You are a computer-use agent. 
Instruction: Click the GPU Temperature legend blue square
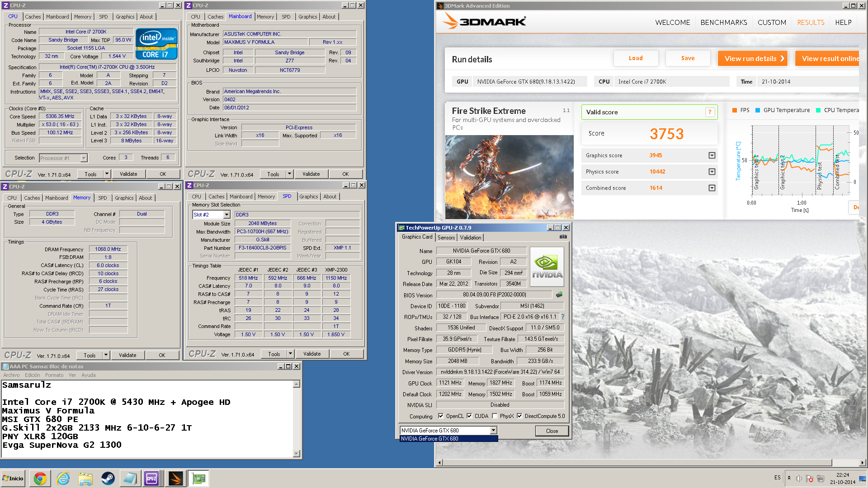tap(758, 110)
